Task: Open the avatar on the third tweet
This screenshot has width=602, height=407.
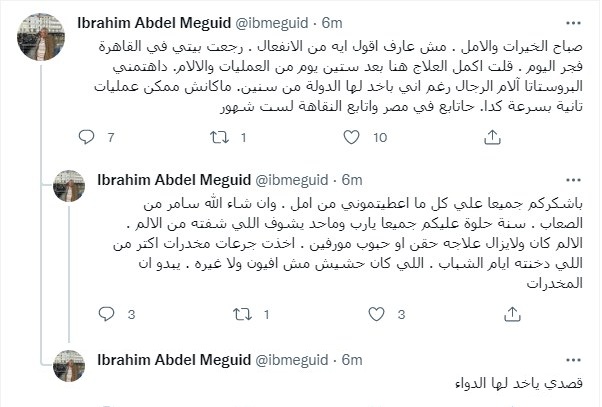Action: click(x=69, y=367)
